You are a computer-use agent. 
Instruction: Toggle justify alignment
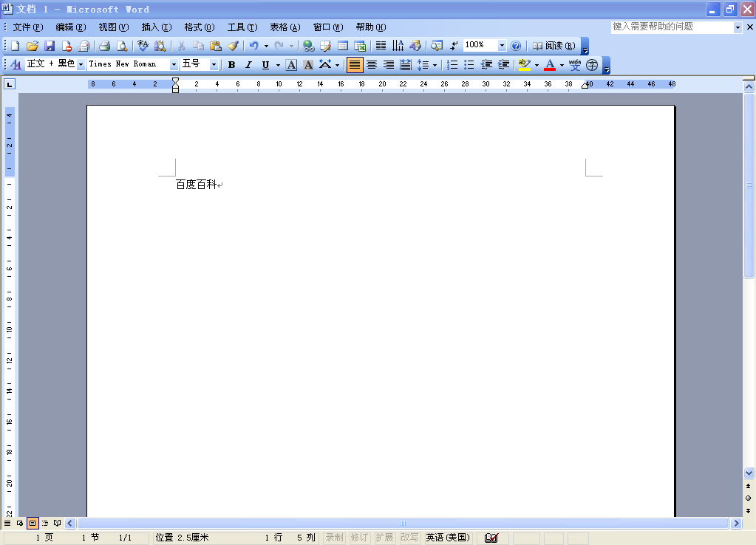point(355,64)
